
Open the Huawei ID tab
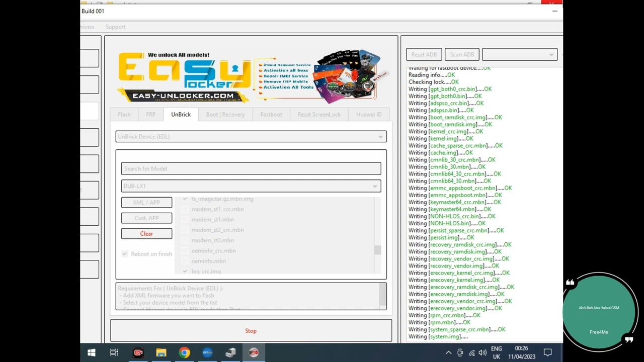pos(369,115)
